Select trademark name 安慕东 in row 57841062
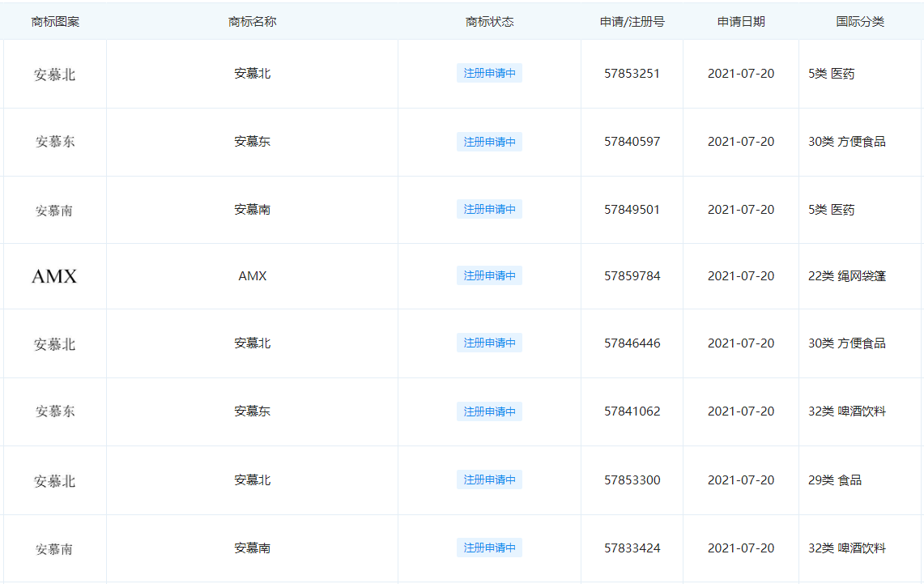This screenshot has width=924, height=584. tap(252, 411)
